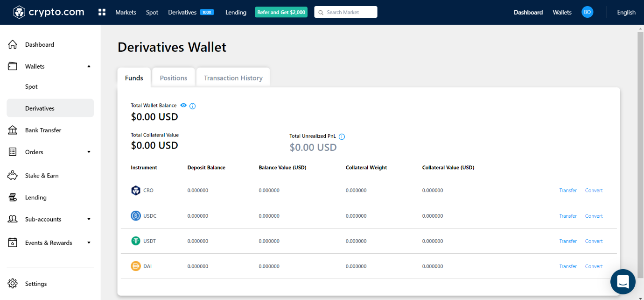Collapse the Wallets sidebar section arrow
The width and height of the screenshot is (644, 300).
(x=89, y=66)
